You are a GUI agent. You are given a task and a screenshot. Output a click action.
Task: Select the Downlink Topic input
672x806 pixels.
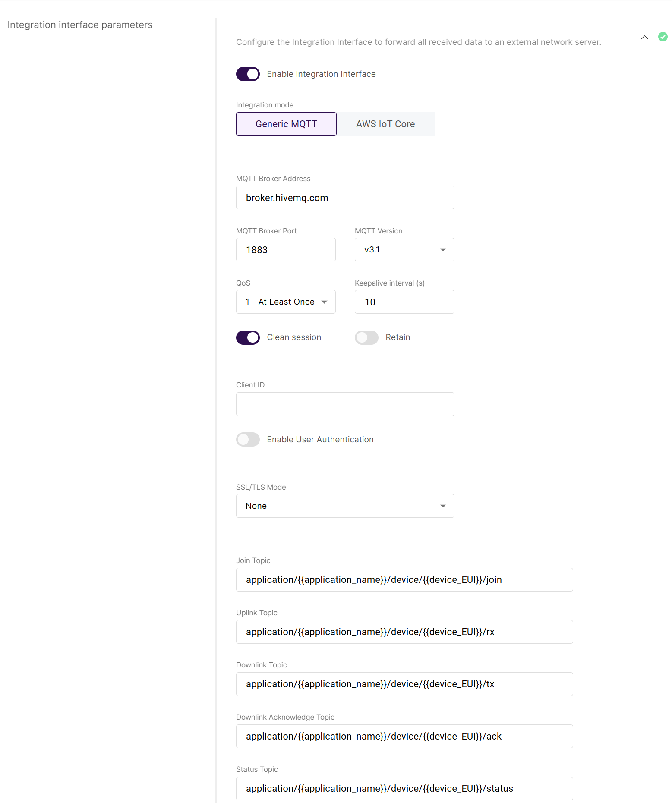pos(404,684)
